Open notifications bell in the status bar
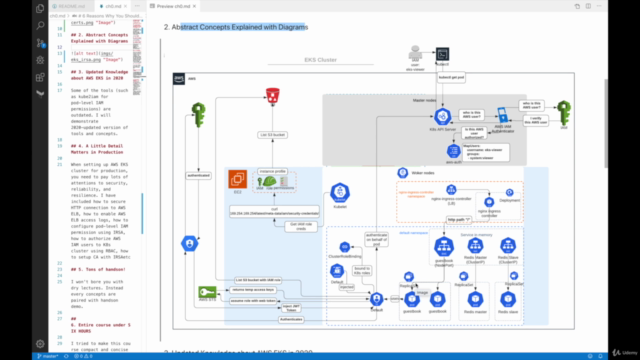Viewport: 640px width, 360px height. pos(600,356)
